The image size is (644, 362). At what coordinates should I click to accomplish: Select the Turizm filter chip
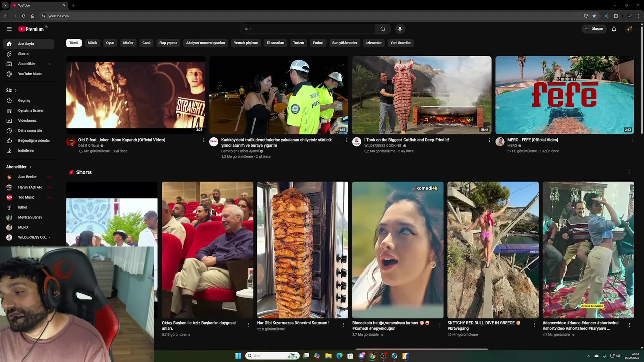tap(299, 43)
